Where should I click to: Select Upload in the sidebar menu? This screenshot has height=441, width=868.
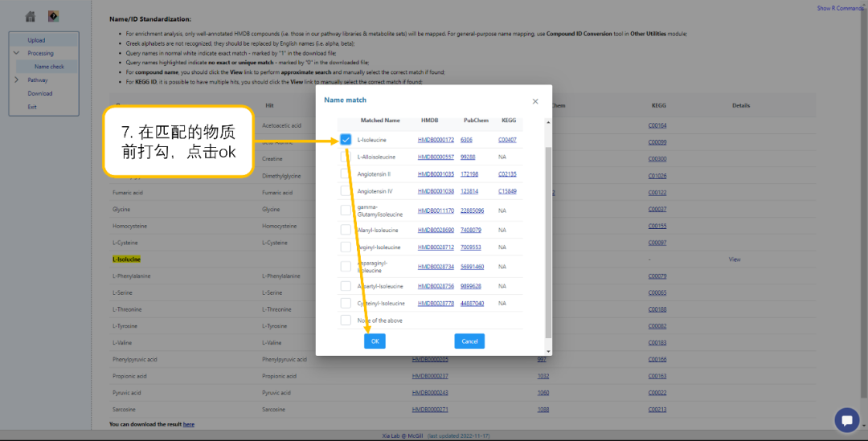point(36,40)
